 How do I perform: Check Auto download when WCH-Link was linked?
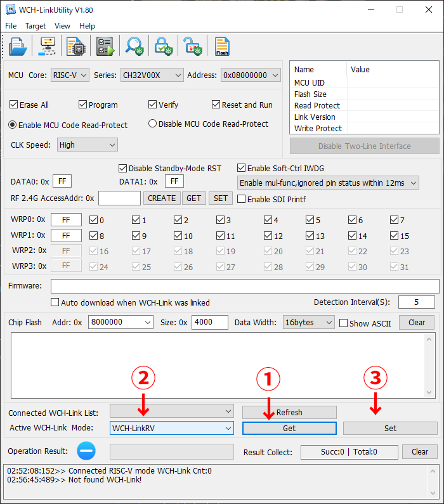pos(55,302)
